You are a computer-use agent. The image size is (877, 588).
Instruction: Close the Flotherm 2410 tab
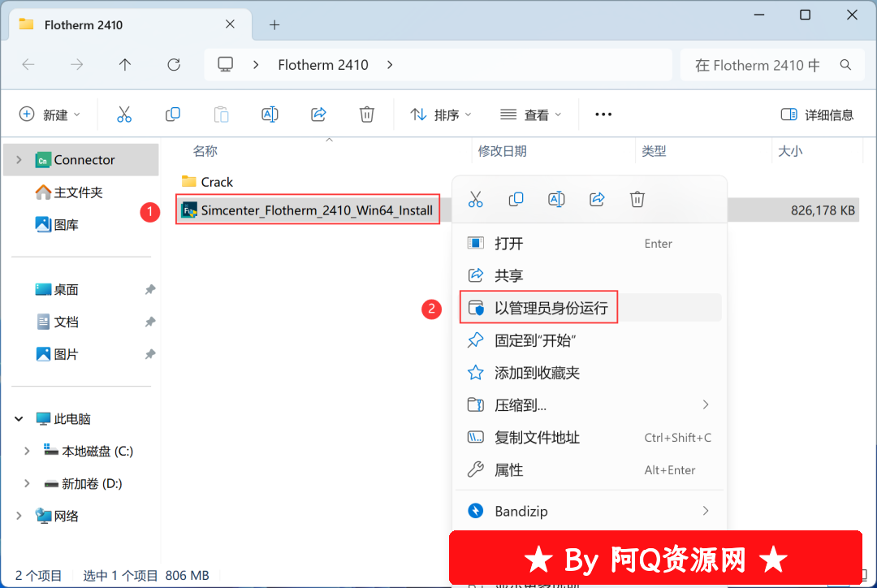point(230,24)
